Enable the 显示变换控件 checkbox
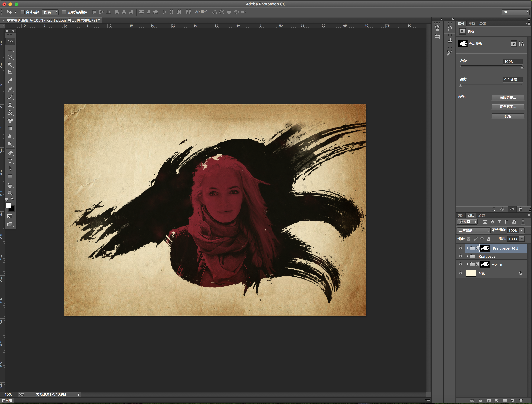The image size is (532, 404). 64,12
